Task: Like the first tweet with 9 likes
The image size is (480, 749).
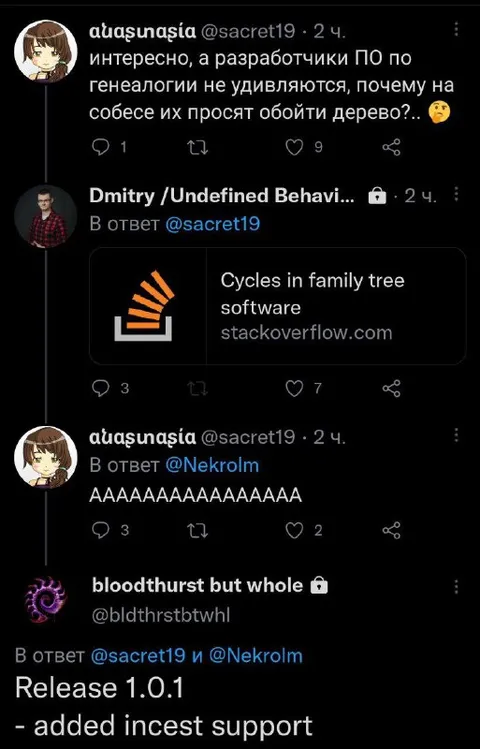Action: tap(294, 148)
